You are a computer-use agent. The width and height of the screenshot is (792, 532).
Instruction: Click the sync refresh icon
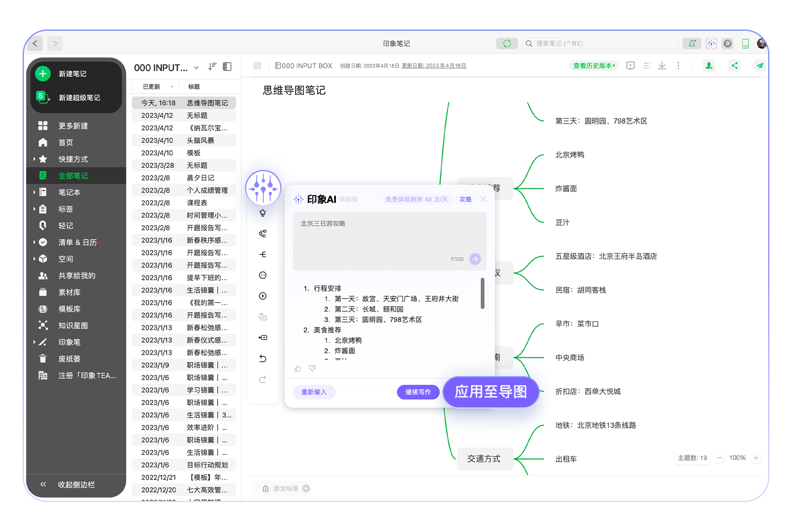(x=507, y=43)
